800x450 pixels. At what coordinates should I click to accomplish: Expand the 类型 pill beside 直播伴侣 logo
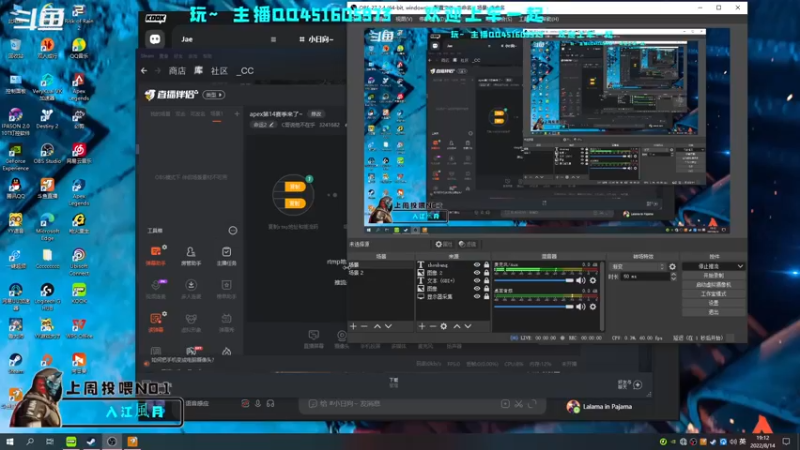tap(214, 95)
